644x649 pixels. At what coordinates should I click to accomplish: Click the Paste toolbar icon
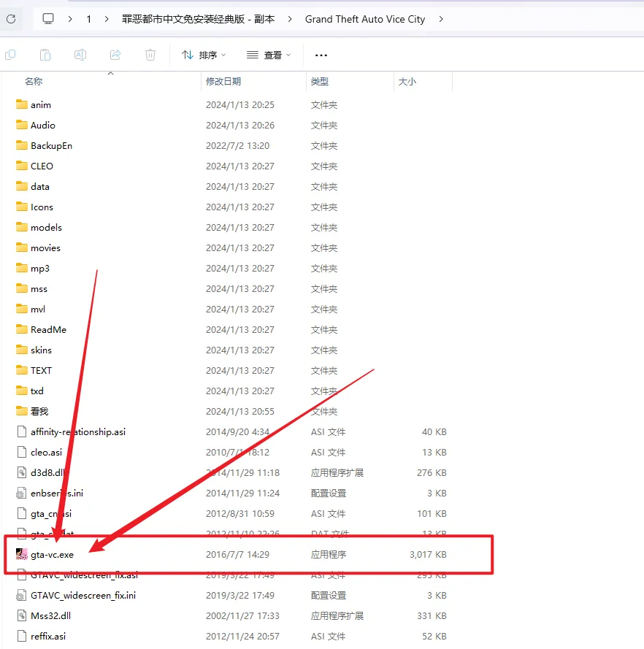45,55
